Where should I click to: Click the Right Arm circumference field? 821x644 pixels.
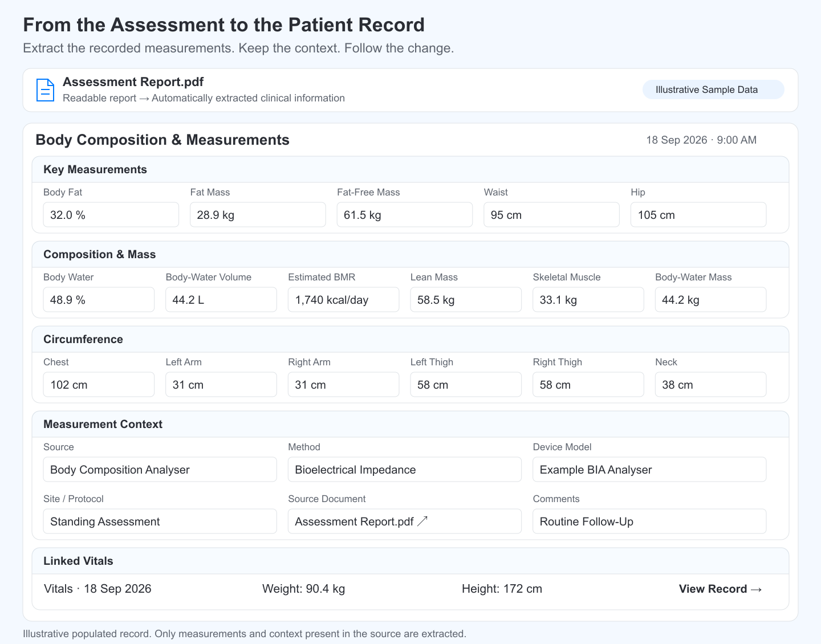click(344, 385)
